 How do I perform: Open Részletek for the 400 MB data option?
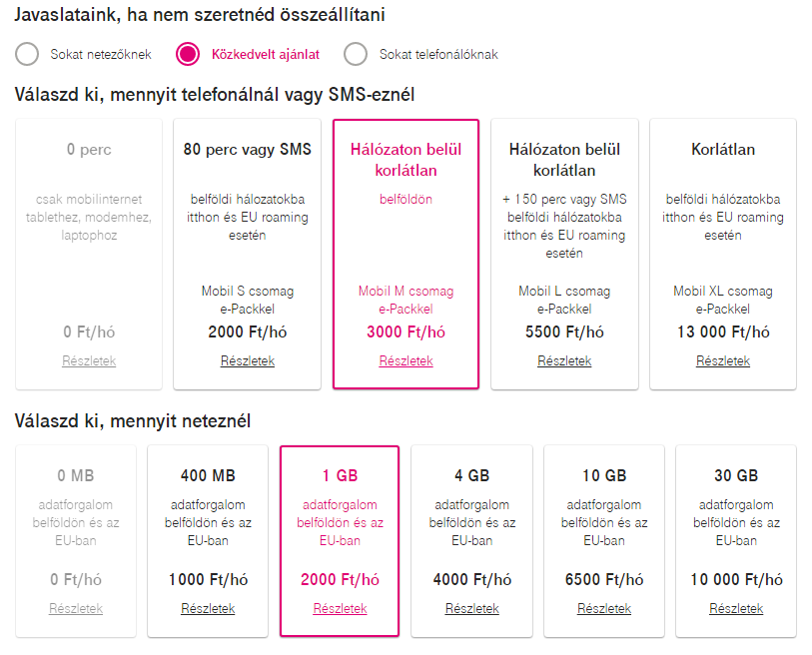click(x=208, y=608)
